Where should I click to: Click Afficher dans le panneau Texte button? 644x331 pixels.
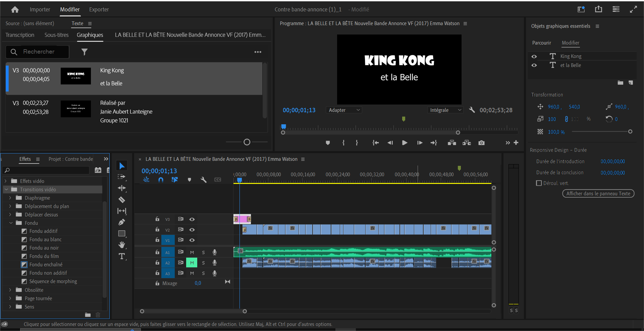[x=598, y=194]
